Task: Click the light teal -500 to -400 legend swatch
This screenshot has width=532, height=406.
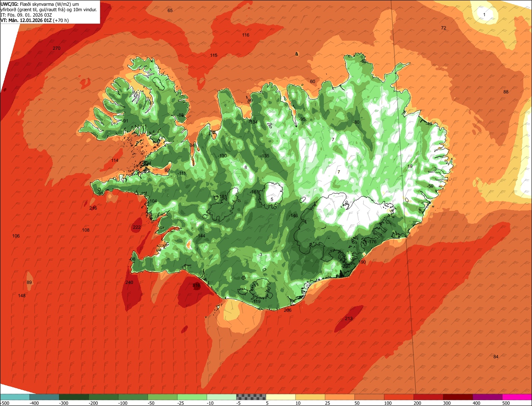Action: (15, 397)
